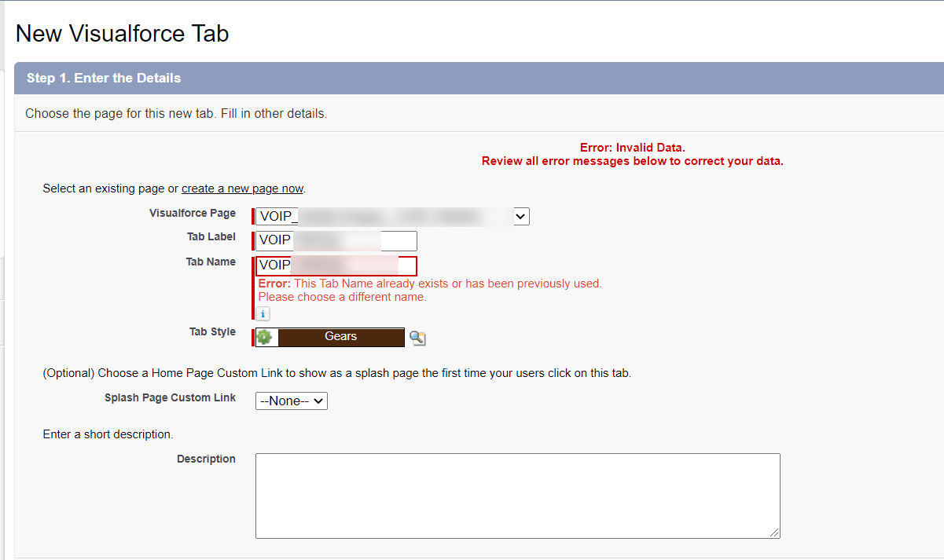This screenshot has height=560, width=944.
Task: Click inside the Tab Label input field
Action: point(338,240)
